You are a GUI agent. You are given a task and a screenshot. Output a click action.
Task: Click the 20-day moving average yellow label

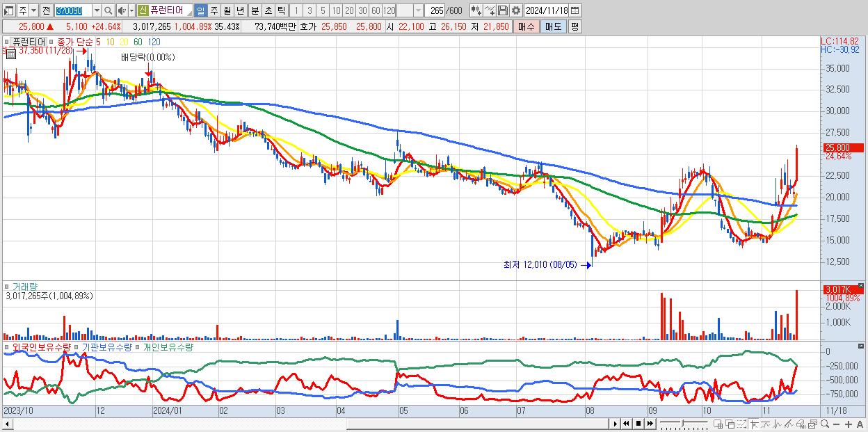click(124, 42)
